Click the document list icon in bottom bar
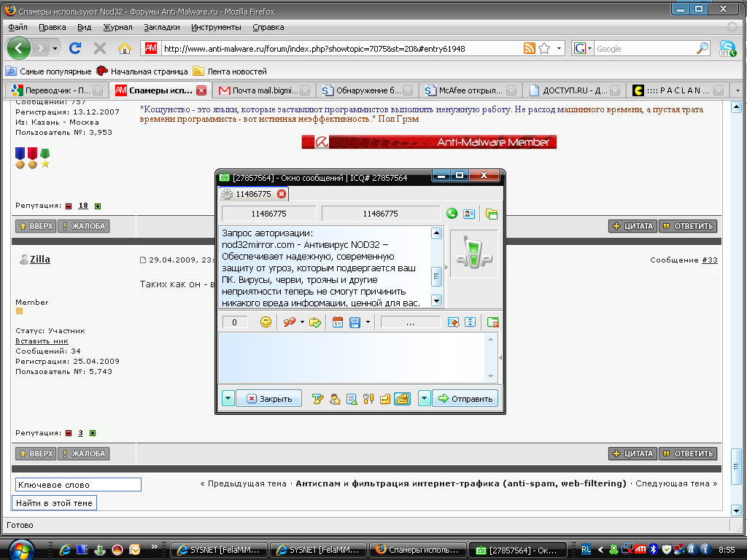Screen dimensions: 747x560 coord(352,399)
